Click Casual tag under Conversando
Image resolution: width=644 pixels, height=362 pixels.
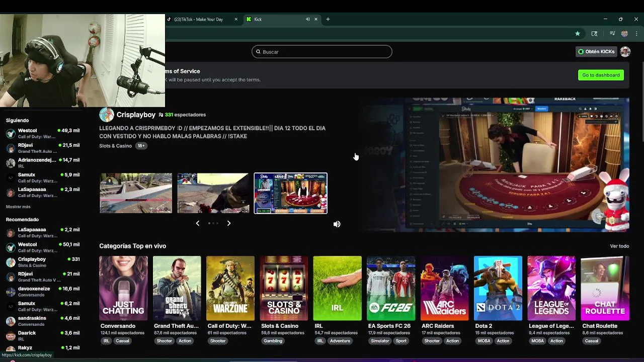tap(122, 341)
